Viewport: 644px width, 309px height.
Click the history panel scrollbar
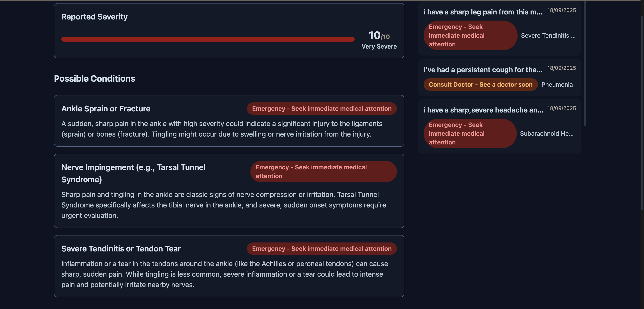coord(584,62)
